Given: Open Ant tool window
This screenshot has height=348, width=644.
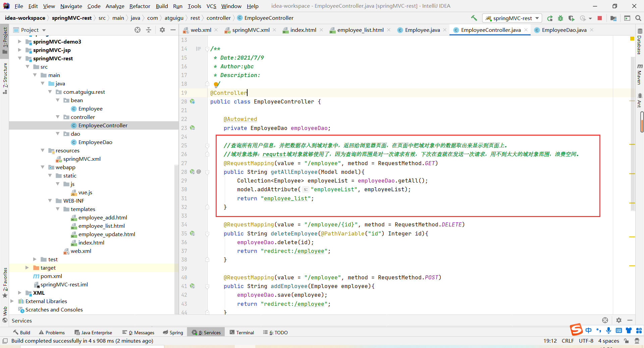Looking at the screenshot, I should [x=639, y=100].
